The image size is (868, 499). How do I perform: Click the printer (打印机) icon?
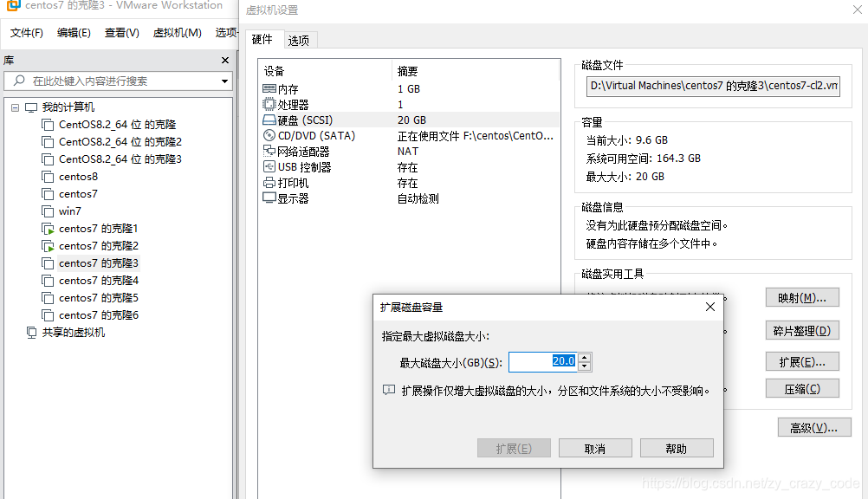point(269,182)
